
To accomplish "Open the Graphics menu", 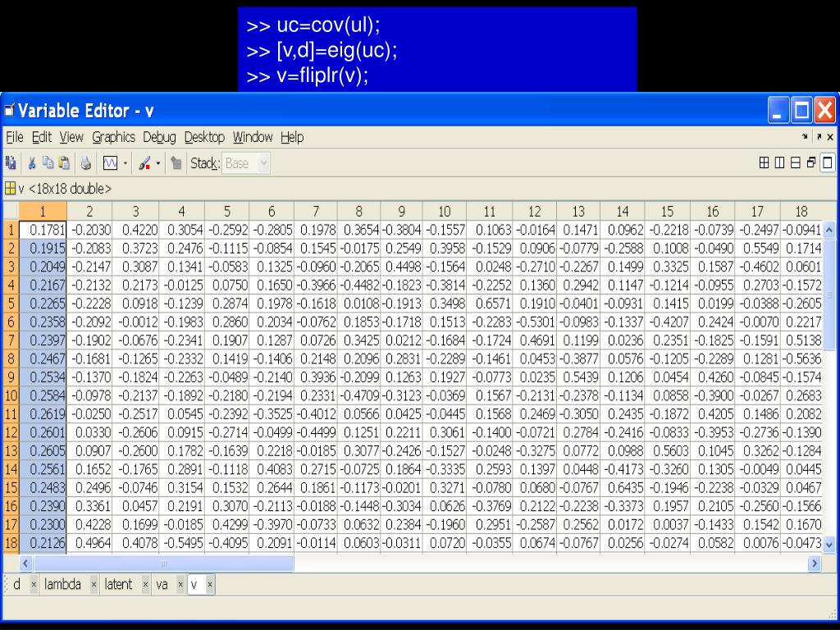I will tap(113, 137).
